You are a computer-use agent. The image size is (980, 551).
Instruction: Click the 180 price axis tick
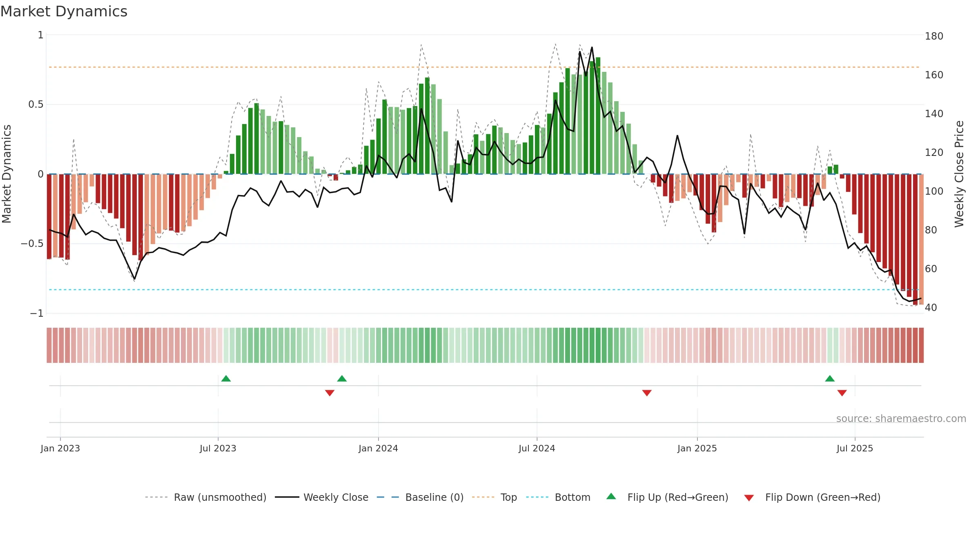click(x=934, y=36)
